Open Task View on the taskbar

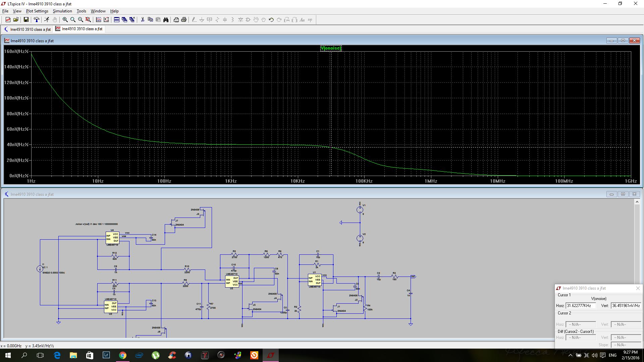40,355
